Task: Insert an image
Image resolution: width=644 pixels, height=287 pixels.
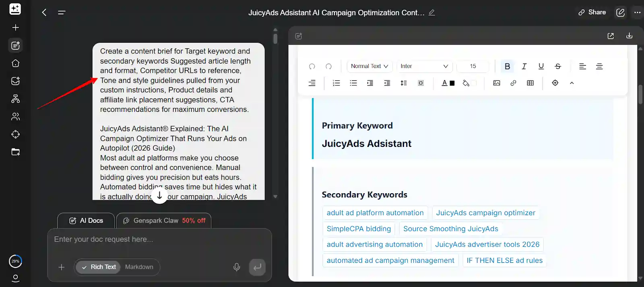Action: click(x=497, y=83)
